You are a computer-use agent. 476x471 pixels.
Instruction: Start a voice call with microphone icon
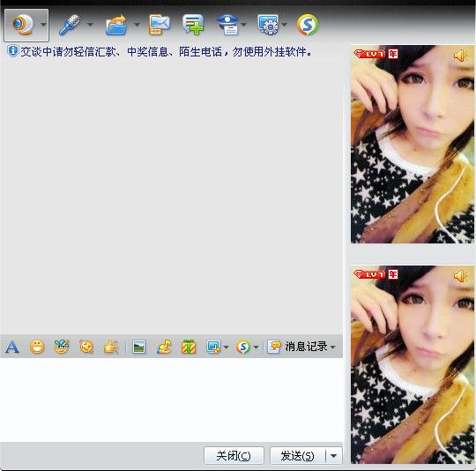point(70,25)
